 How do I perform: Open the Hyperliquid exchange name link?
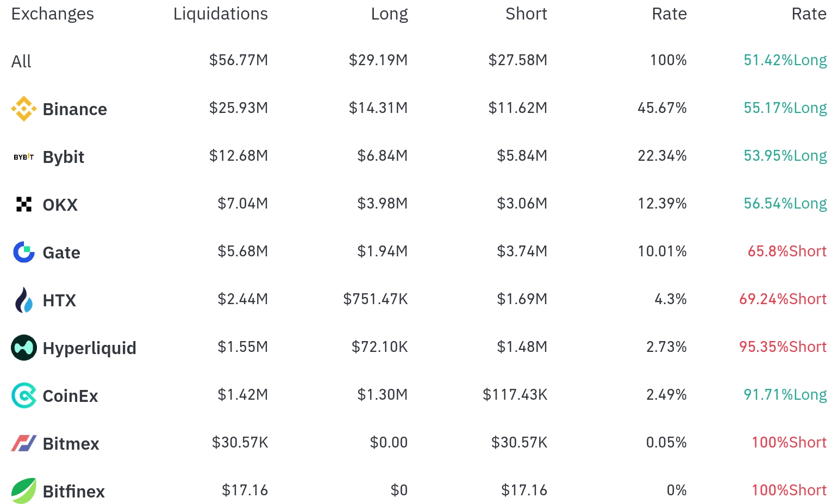(90, 348)
